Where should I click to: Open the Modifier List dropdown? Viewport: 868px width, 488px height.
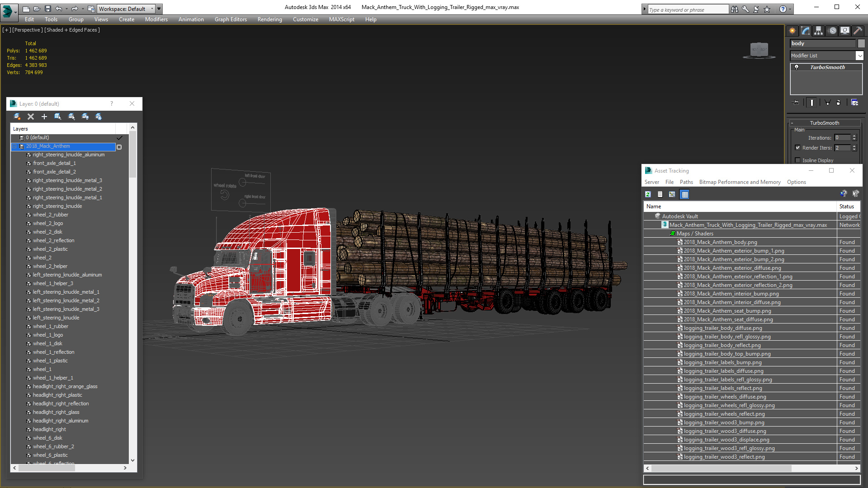pyautogui.click(x=859, y=56)
